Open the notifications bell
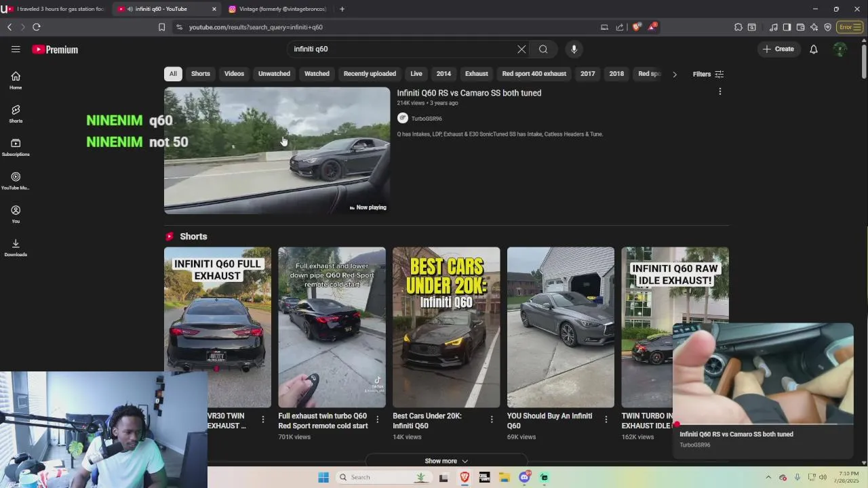The image size is (868, 488). (814, 49)
